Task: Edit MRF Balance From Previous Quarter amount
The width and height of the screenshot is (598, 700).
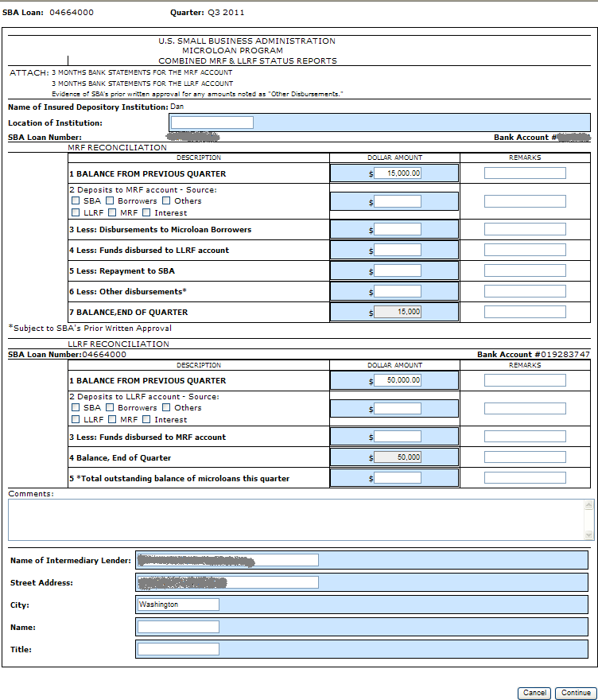Action: [x=398, y=173]
